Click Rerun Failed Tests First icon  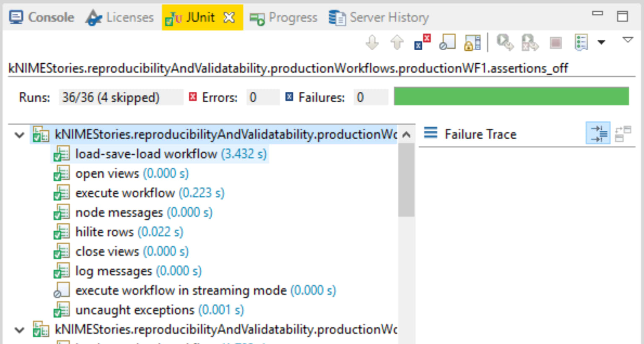tap(530, 42)
